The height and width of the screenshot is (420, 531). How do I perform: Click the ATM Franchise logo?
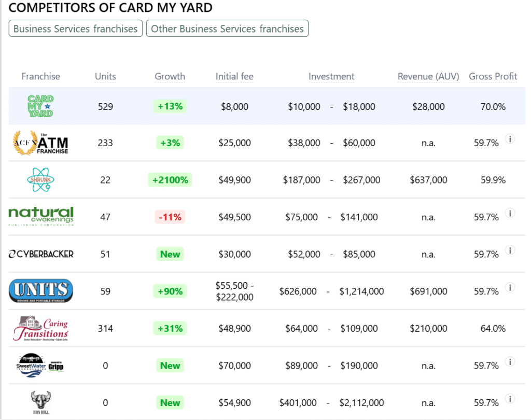40,143
